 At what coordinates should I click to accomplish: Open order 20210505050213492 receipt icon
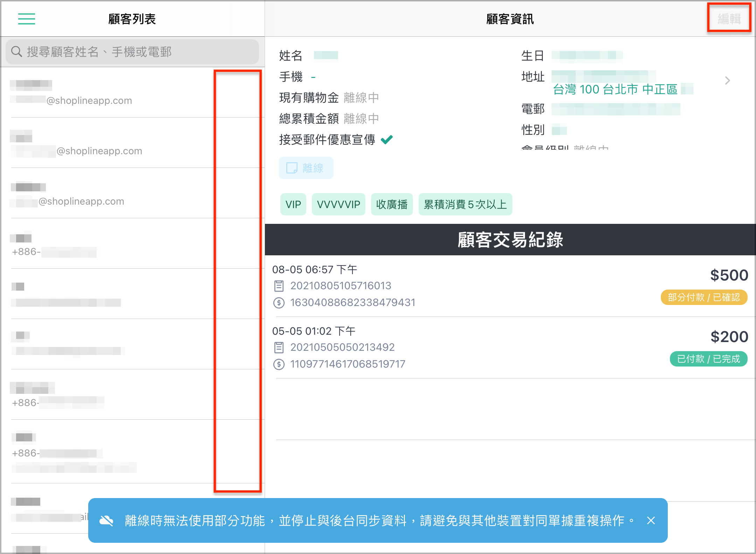[x=279, y=348]
